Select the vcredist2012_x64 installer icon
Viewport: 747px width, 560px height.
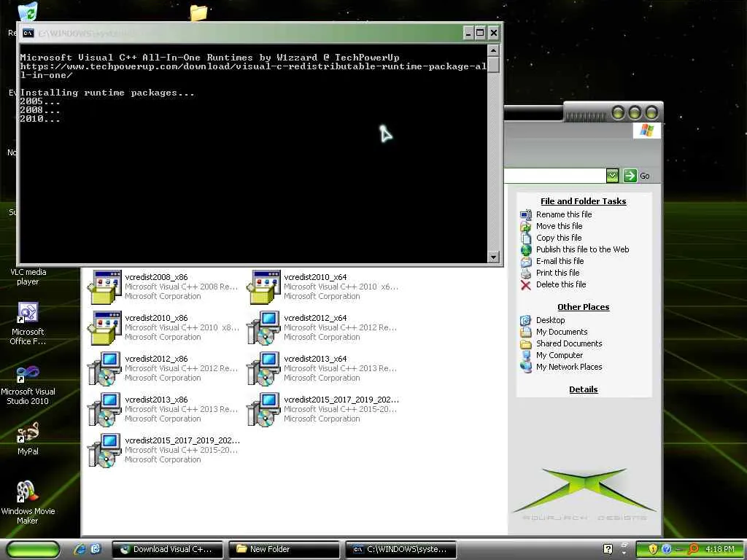coord(263,327)
